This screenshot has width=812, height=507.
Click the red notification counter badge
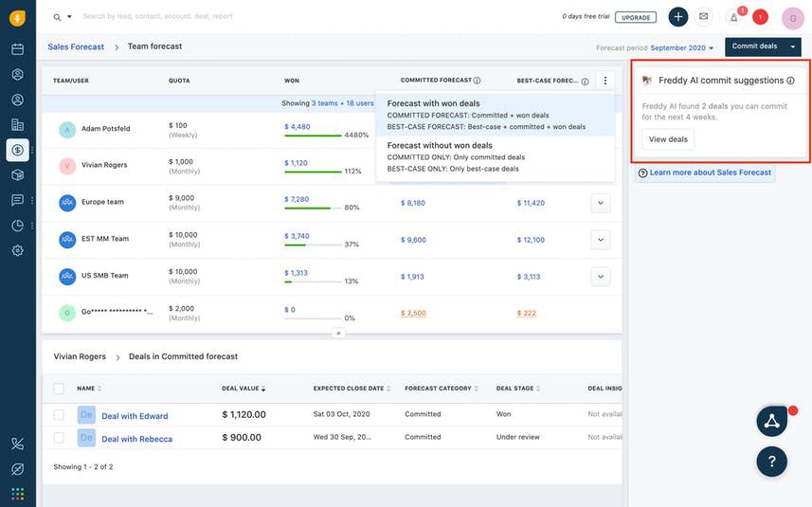point(760,17)
